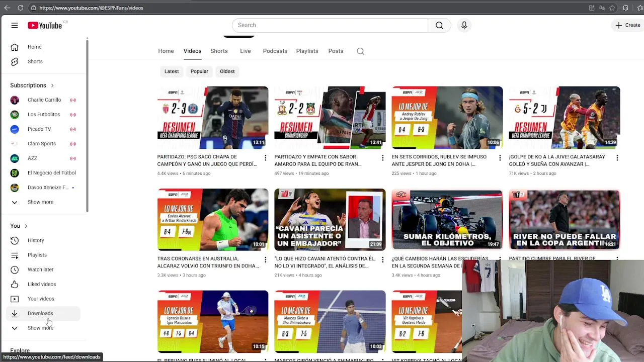Click the title EN SETS CORRIDOS, RUBLEV SE IMPUSO

tap(439, 160)
